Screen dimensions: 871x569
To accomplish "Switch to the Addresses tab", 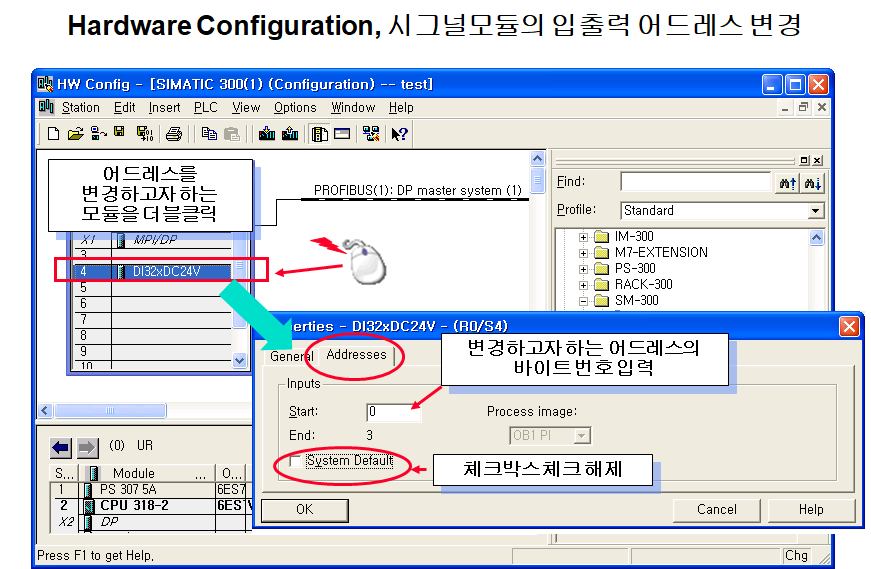I will pyautogui.click(x=356, y=355).
